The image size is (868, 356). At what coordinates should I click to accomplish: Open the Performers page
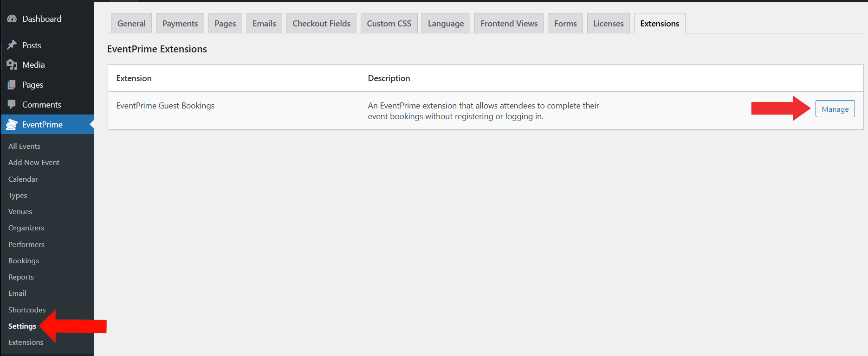point(26,245)
